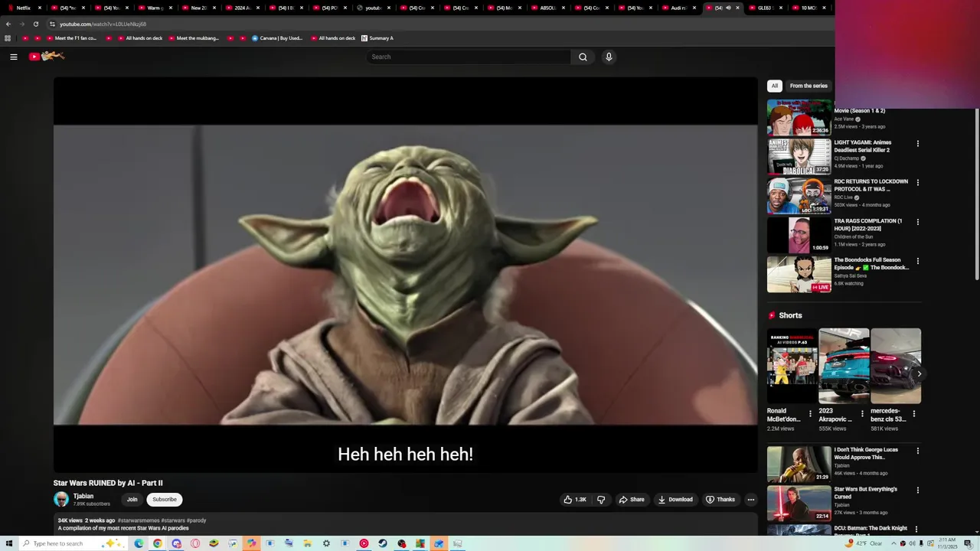The image size is (980, 551).
Task: Open options for mercedes-benz cls 53 Short
Action: click(x=913, y=414)
